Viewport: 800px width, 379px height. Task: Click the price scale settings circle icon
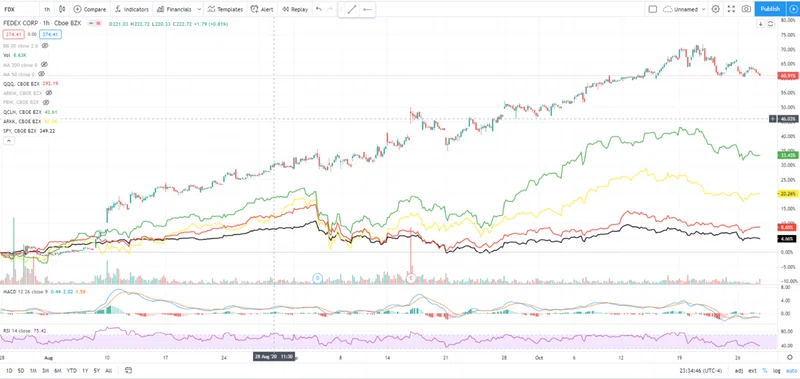[x=790, y=357]
